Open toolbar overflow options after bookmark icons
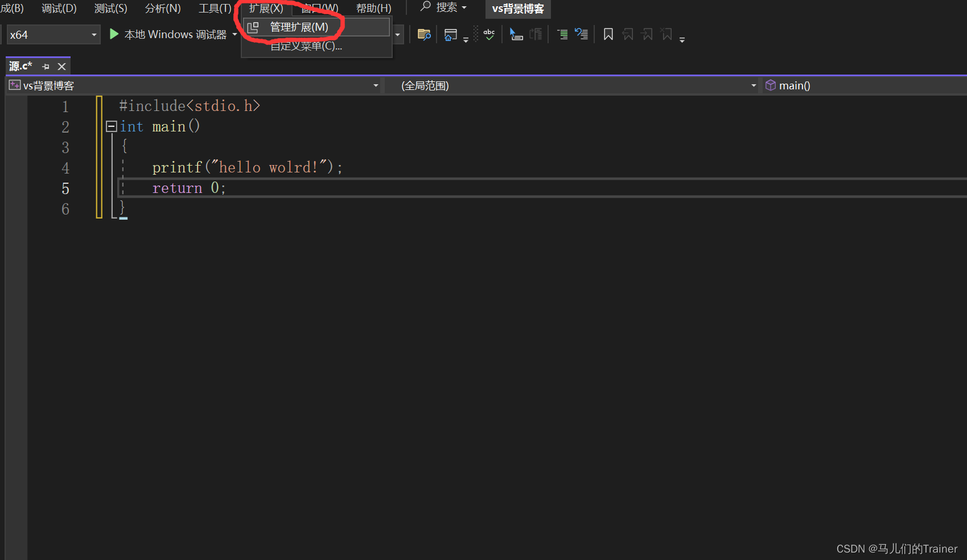 [682, 40]
